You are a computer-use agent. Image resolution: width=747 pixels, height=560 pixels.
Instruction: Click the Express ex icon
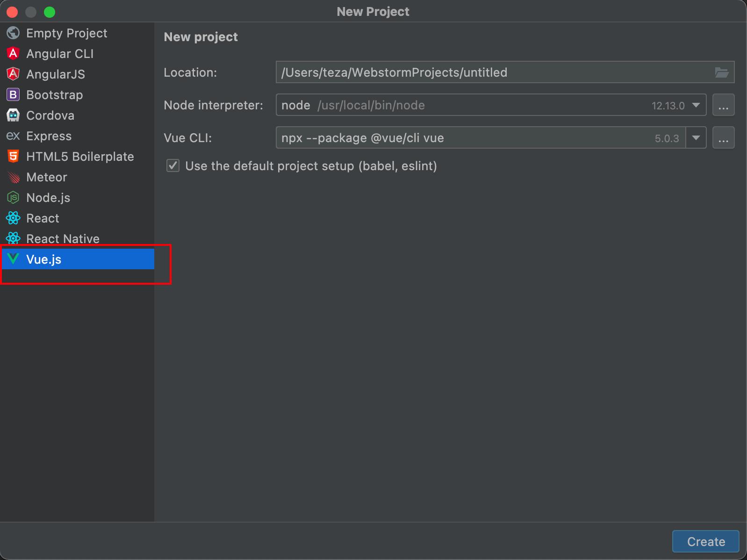coord(13,136)
